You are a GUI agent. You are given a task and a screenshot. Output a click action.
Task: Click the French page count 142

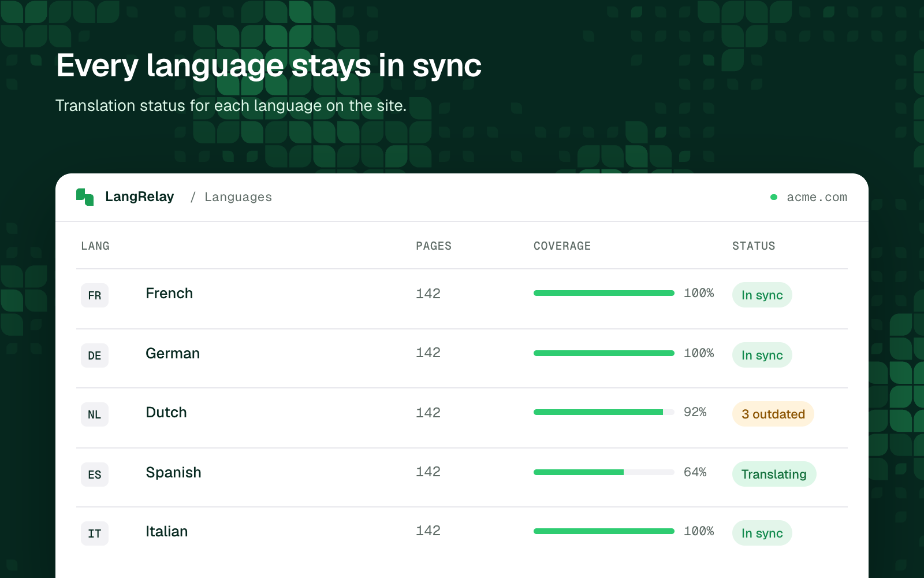428,294
